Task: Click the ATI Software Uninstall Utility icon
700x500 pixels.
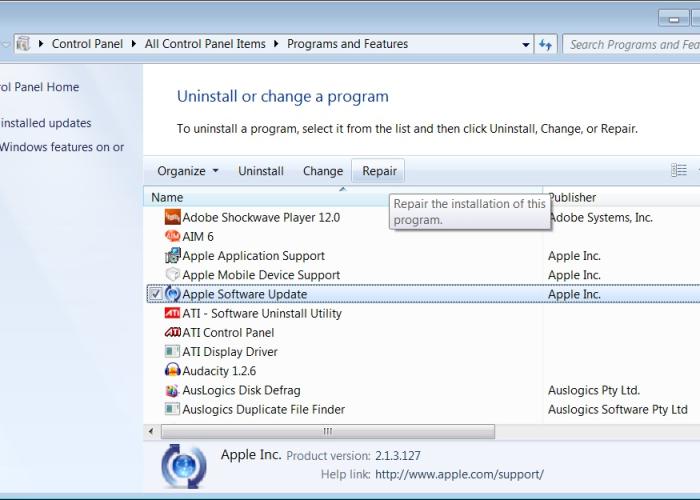Action: point(172,313)
